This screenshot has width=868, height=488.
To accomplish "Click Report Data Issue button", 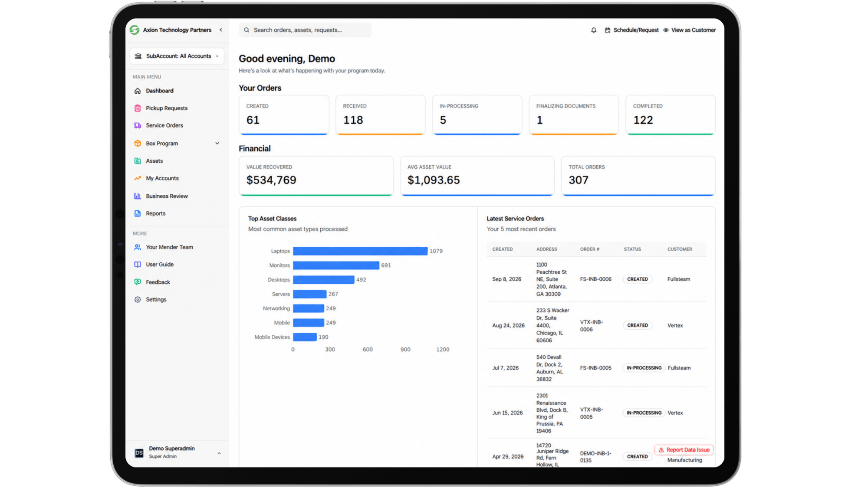I will pyautogui.click(x=684, y=450).
